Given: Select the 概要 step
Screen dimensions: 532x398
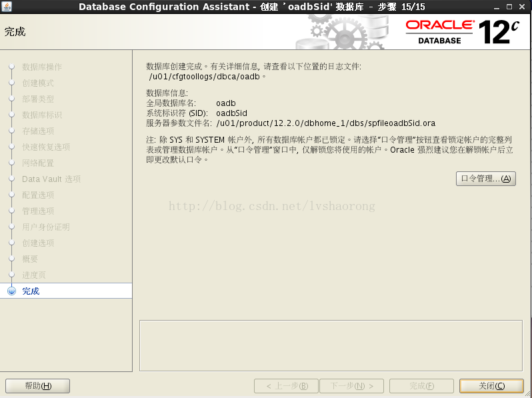Looking at the screenshot, I should (x=30, y=259).
